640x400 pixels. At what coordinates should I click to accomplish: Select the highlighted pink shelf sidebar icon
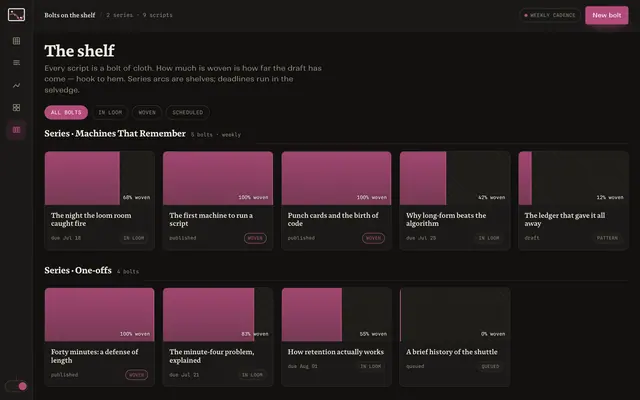(x=16, y=130)
